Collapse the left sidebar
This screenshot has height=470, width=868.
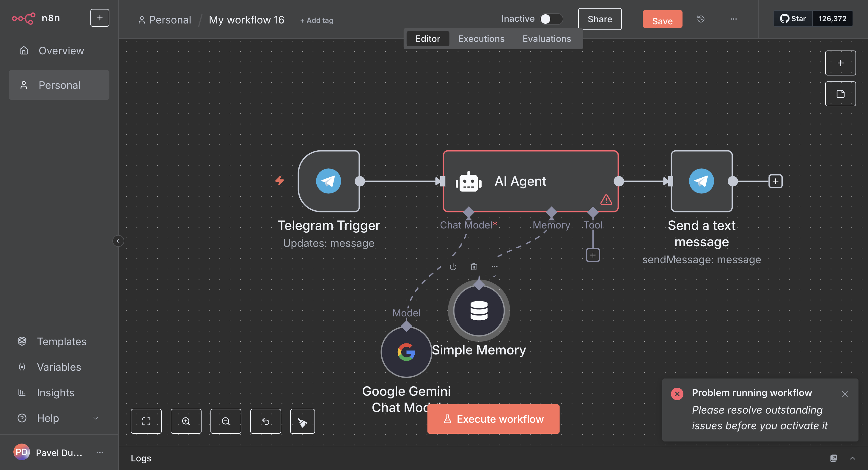[x=118, y=241]
